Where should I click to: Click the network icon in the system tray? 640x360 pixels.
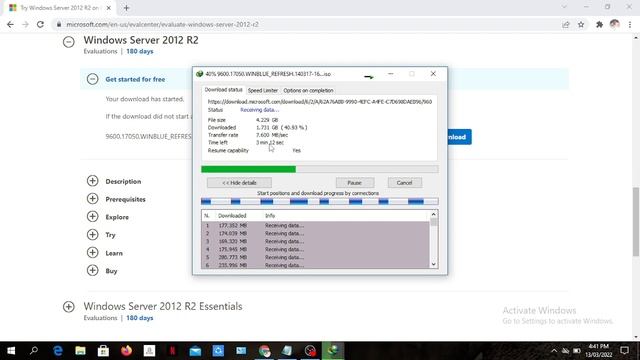click(565, 351)
